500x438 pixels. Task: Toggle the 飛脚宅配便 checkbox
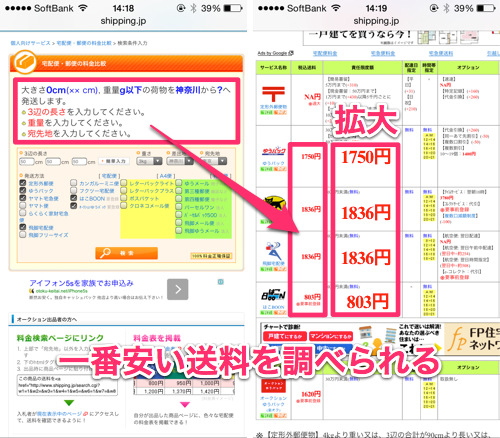coord(23,227)
